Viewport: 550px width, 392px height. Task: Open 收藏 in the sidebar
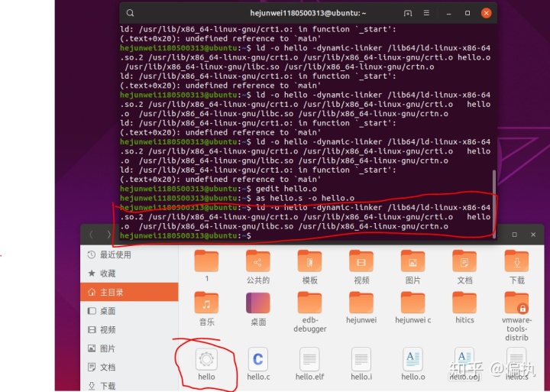click(129, 274)
